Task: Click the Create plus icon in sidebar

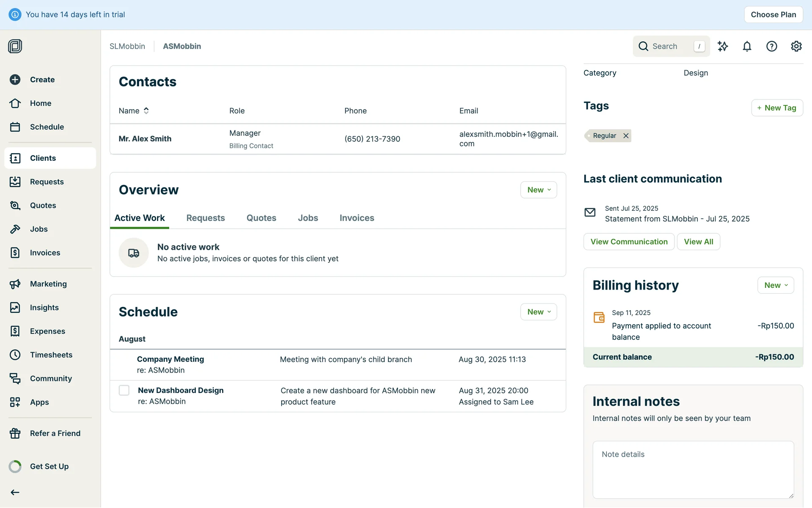Action: (15, 80)
